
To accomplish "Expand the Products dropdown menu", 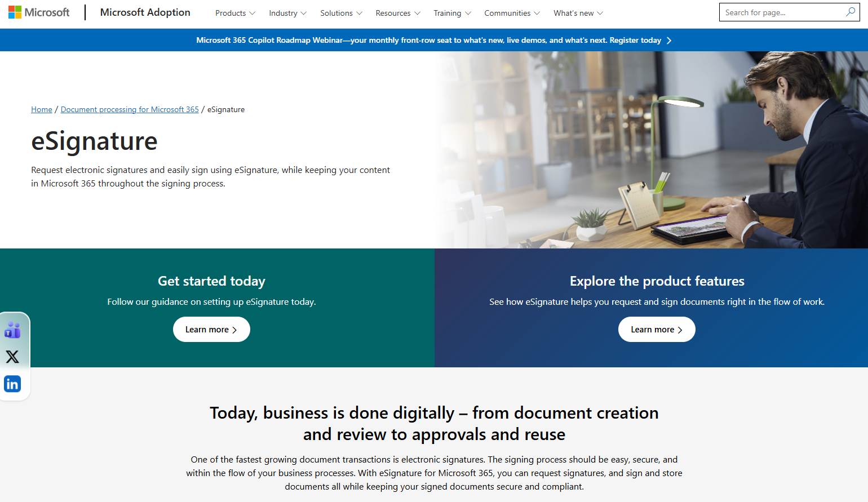I will pos(235,13).
